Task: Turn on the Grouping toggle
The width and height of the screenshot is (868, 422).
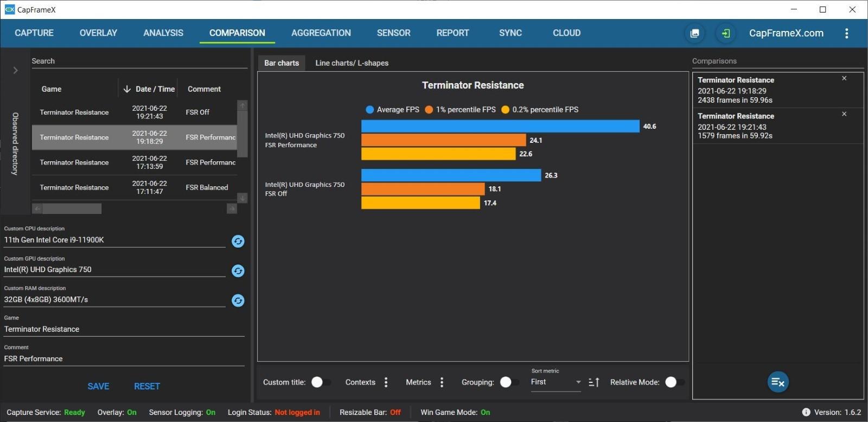Action: click(509, 382)
